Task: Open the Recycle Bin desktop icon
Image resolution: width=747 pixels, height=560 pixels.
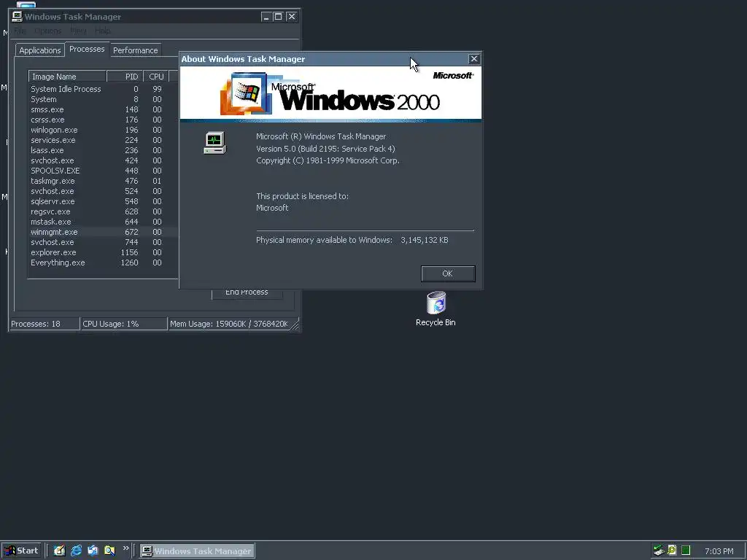Action: 436,309
